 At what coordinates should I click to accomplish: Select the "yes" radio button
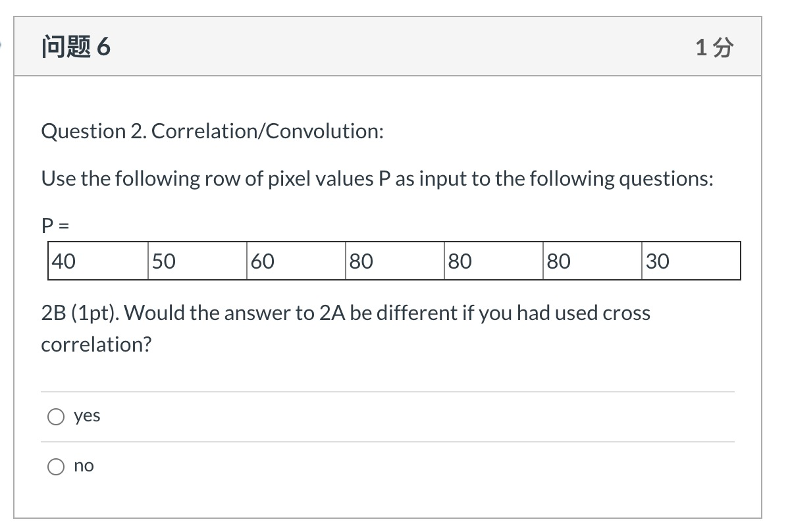tap(57, 416)
